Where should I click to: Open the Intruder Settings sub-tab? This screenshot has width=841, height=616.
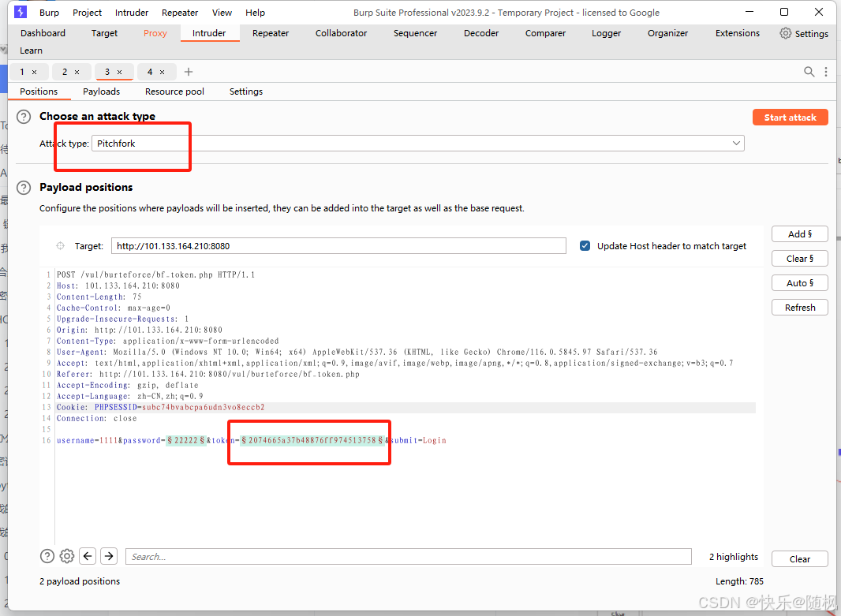click(246, 91)
